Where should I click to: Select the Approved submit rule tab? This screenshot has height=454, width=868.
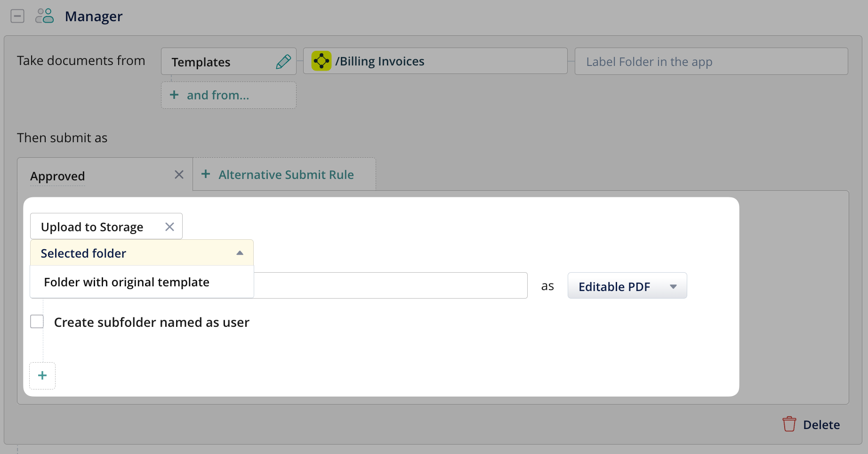click(58, 176)
